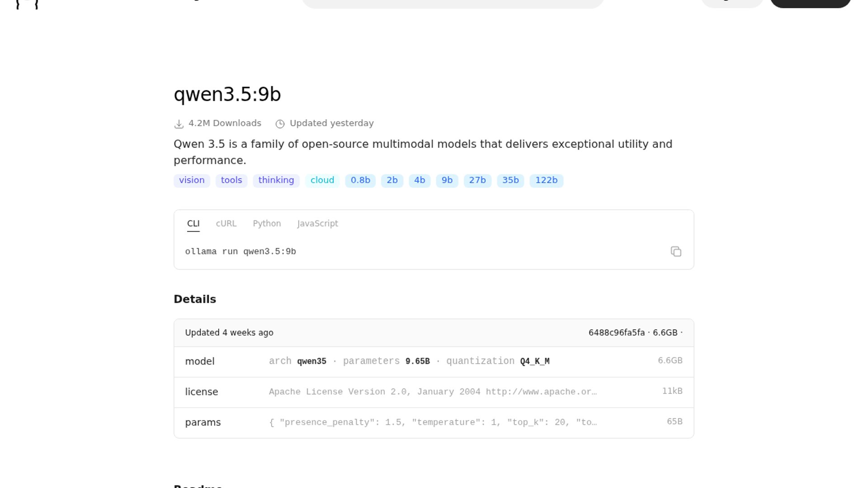Open the cloud tag

click(322, 180)
